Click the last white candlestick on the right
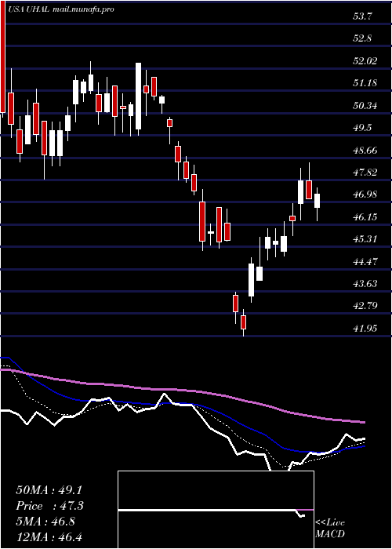The height and width of the screenshot is (549, 392). [317, 201]
